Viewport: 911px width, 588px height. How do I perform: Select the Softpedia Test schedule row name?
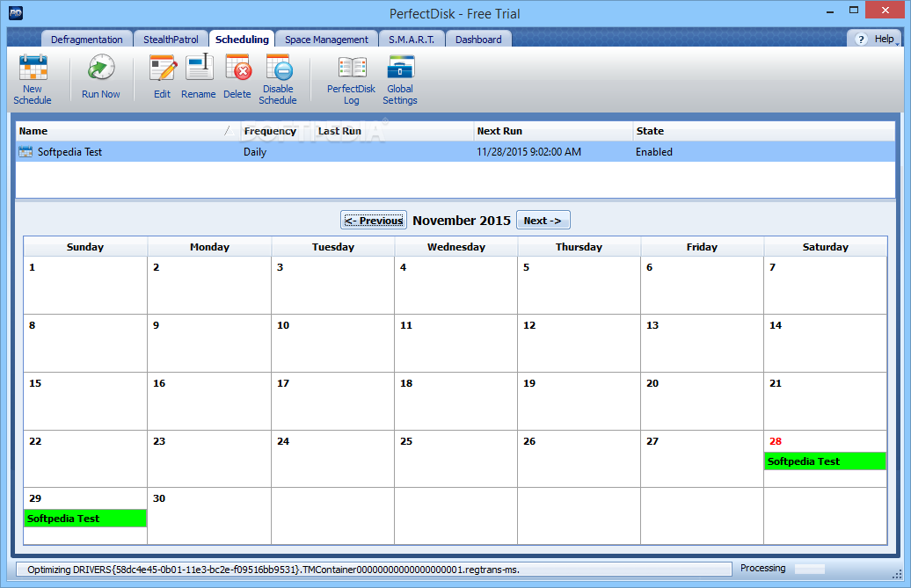coord(69,152)
